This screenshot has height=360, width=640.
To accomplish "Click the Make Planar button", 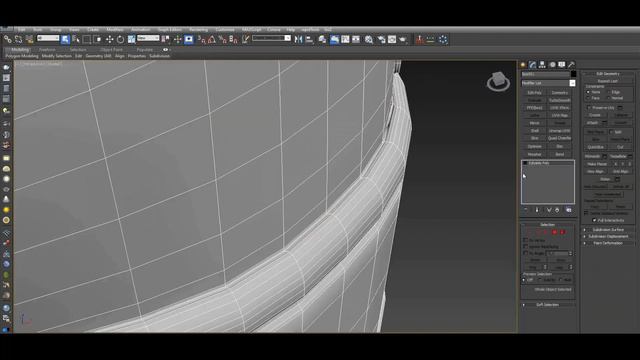I will tap(597, 164).
